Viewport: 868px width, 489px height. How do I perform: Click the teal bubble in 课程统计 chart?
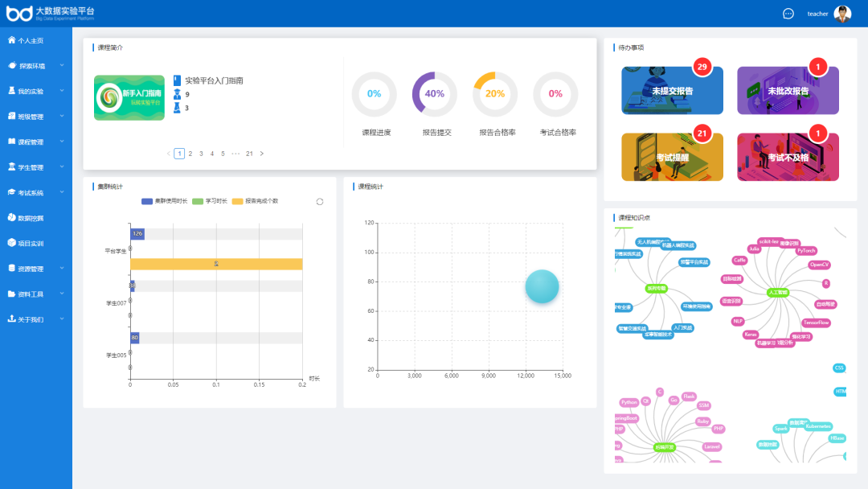pos(542,286)
